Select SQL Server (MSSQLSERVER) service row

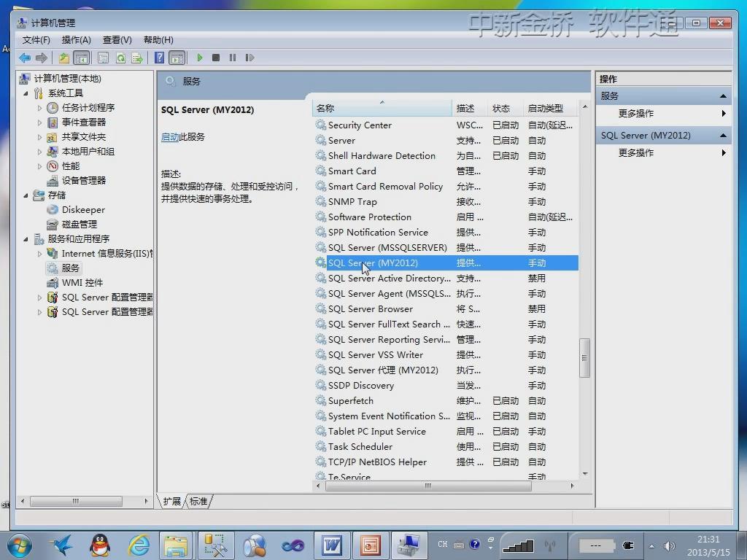click(446, 248)
